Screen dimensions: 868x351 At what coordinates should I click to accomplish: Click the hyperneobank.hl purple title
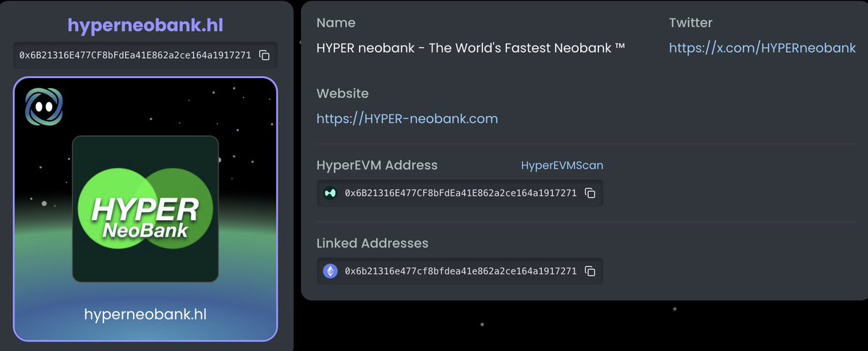coord(145,25)
